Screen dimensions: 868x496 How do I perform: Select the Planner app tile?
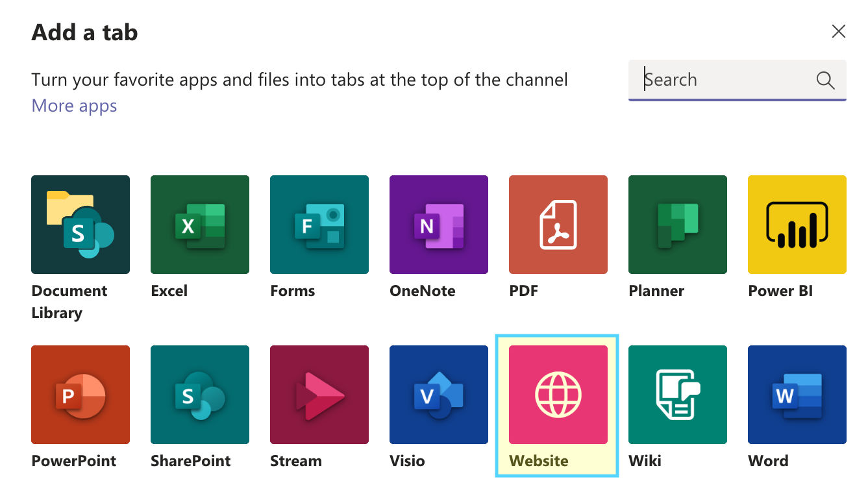[678, 225]
